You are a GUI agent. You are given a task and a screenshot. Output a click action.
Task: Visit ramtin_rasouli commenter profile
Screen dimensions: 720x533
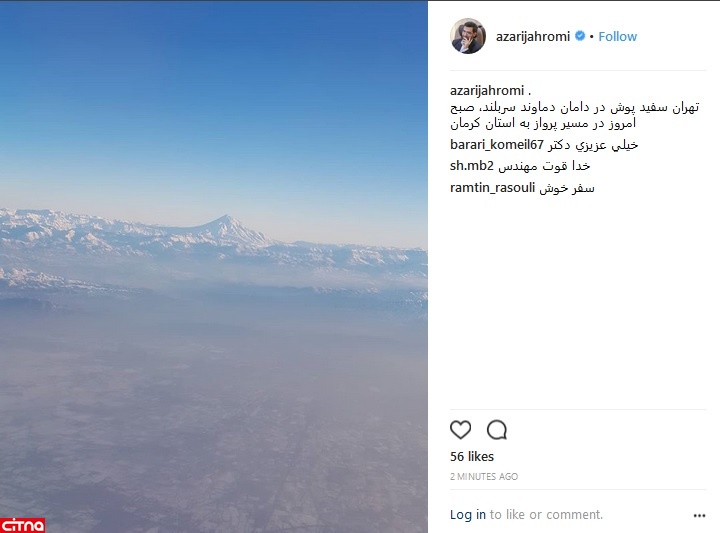click(x=492, y=188)
